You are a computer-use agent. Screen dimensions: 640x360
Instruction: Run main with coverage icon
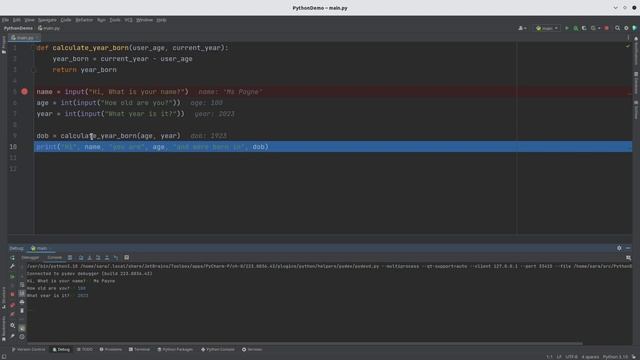click(584, 28)
